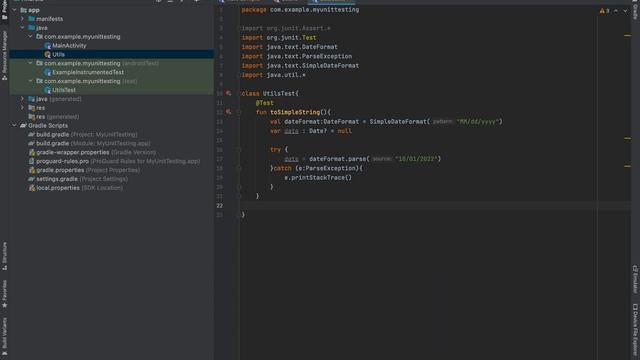The height and width of the screenshot is (360, 640).
Task: Click 'import java.text.ParseException' line
Action: [x=297, y=56]
